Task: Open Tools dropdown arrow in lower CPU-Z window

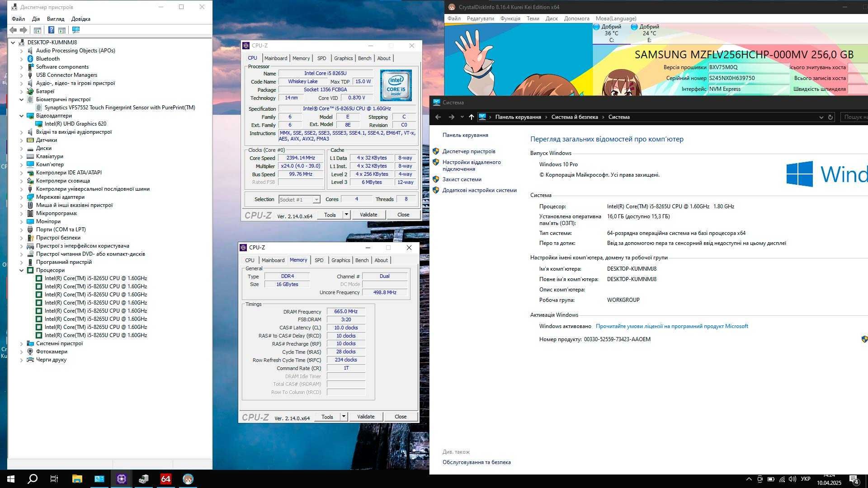Action: click(x=344, y=417)
